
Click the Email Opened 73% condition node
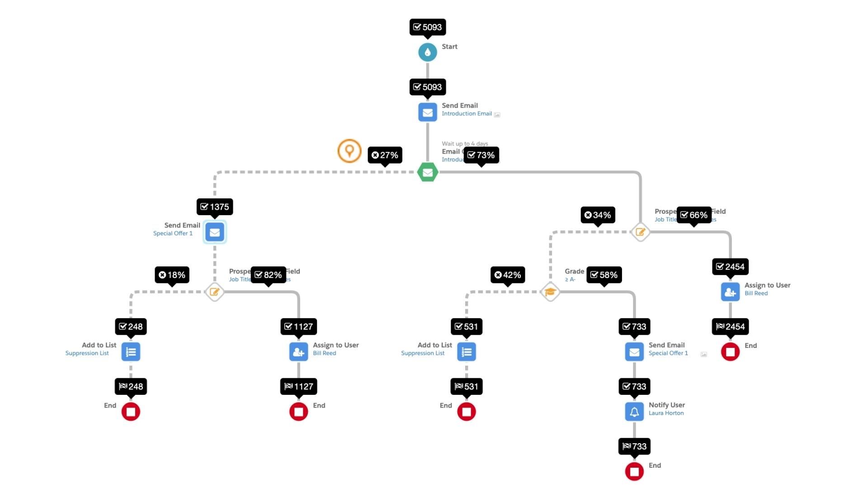[x=427, y=172]
